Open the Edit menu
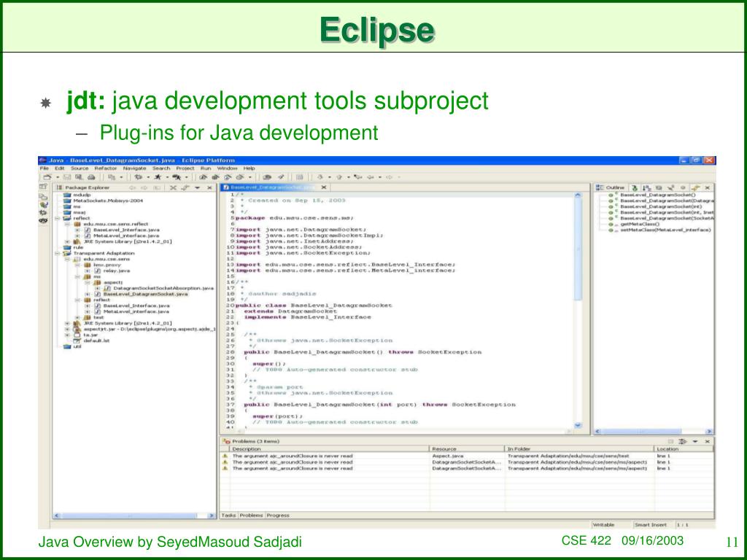This screenshot has height=560, width=747. (60, 168)
